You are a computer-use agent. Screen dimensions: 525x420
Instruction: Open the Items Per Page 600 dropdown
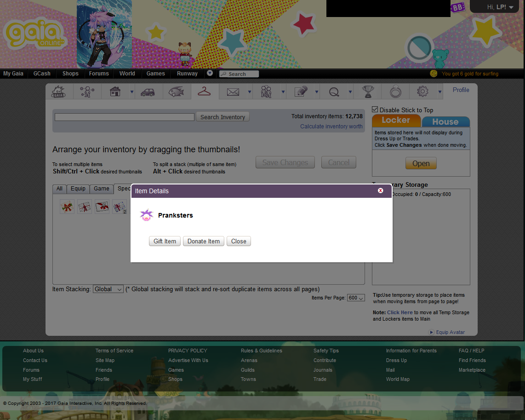tap(355, 298)
